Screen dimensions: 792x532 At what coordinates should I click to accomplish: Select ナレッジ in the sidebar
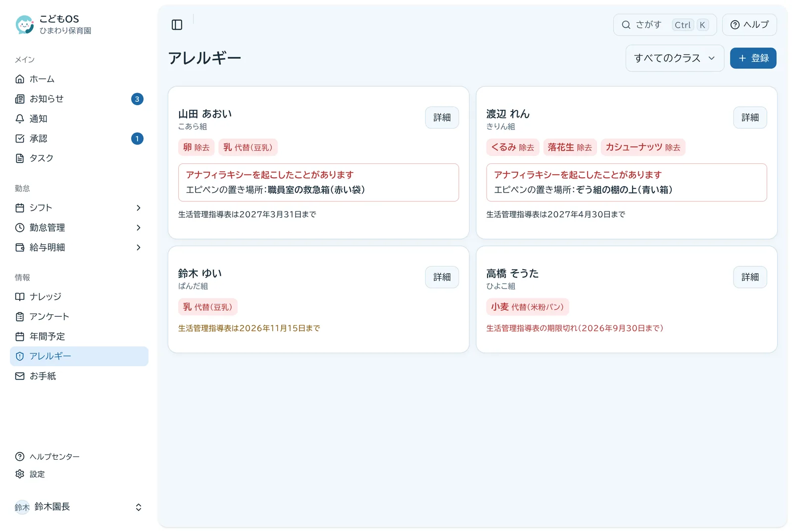point(79,297)
